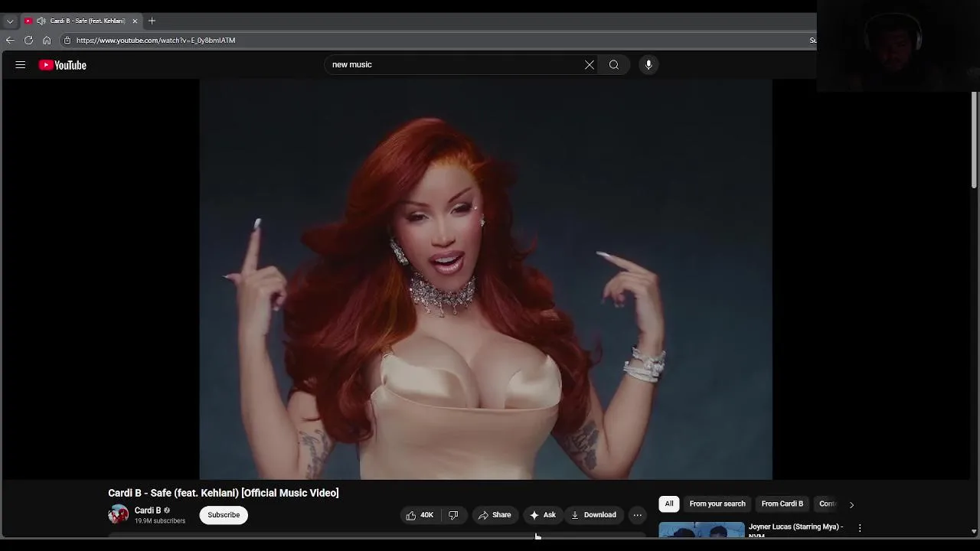
Task: Go to the browser home page
Action: (47, 40)
